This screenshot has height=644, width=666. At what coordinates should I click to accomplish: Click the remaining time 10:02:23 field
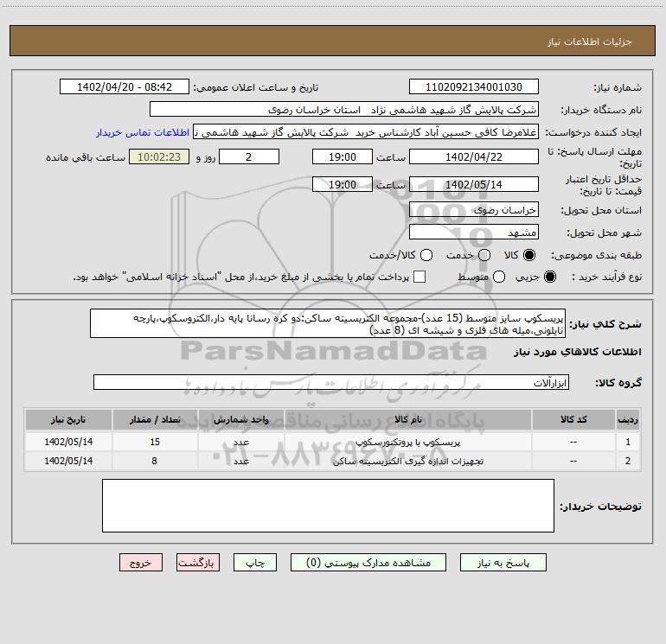click(x=157, y=157)
